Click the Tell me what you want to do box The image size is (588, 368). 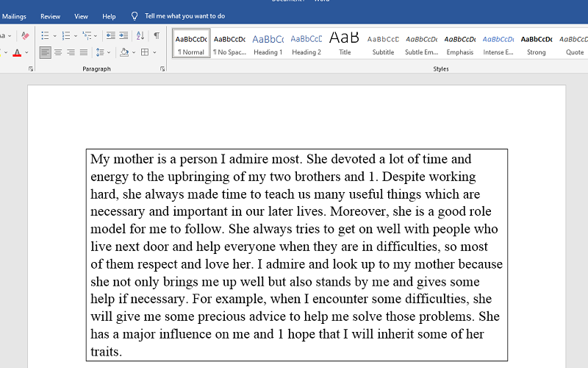point(184,16)
